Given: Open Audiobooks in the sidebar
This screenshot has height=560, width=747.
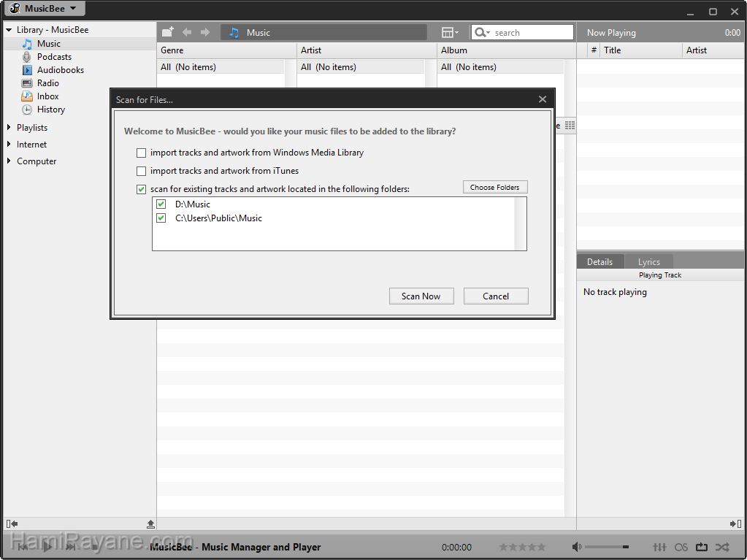Looking at the screenshot, I should 61,70.
